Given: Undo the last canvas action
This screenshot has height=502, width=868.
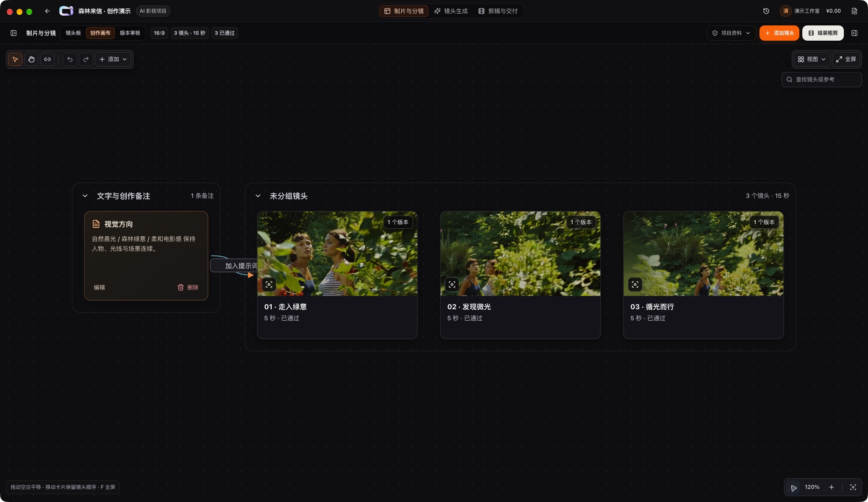Looking at the screenshot, I should (x=70, y=59).
